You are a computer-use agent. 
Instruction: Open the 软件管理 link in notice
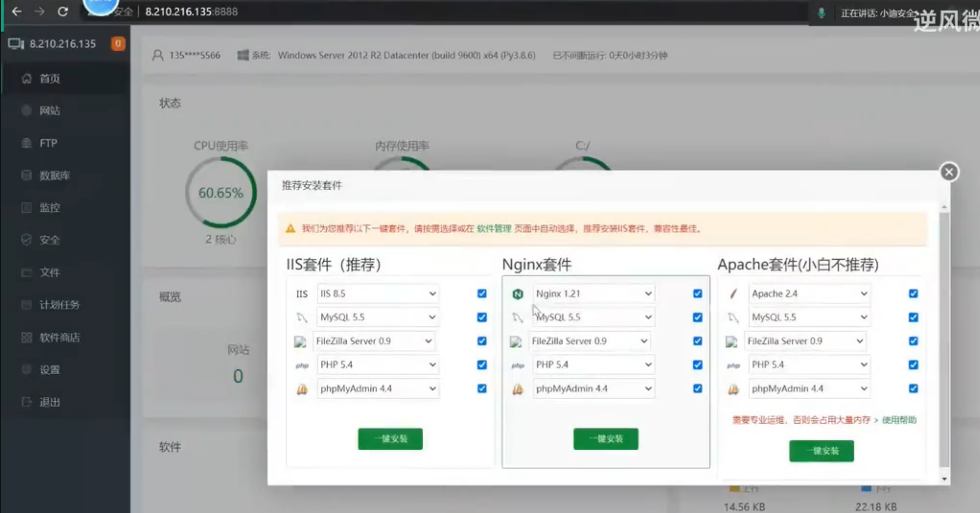494,228
